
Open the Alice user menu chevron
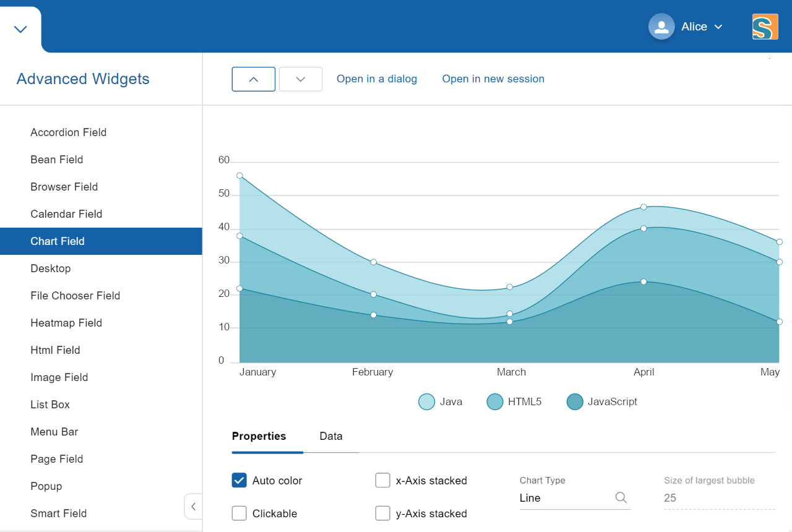click(x=718, y=27)
